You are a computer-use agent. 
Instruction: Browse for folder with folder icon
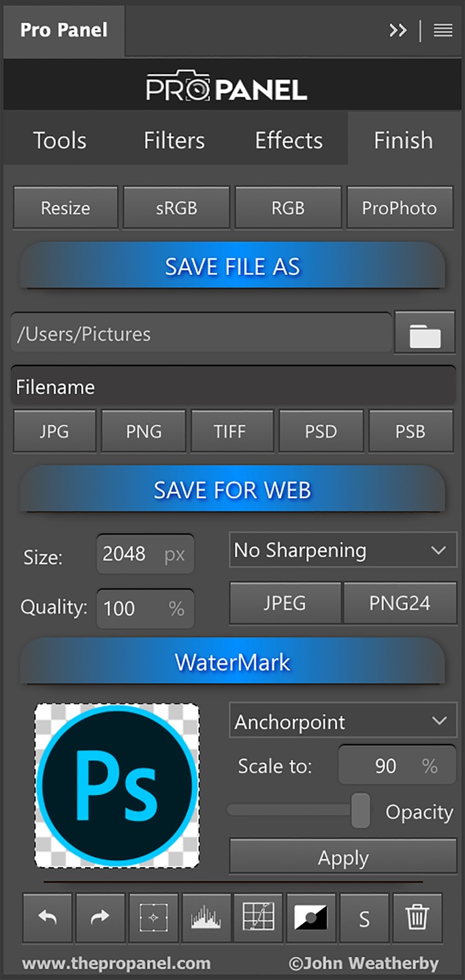[x=425, y=334]
